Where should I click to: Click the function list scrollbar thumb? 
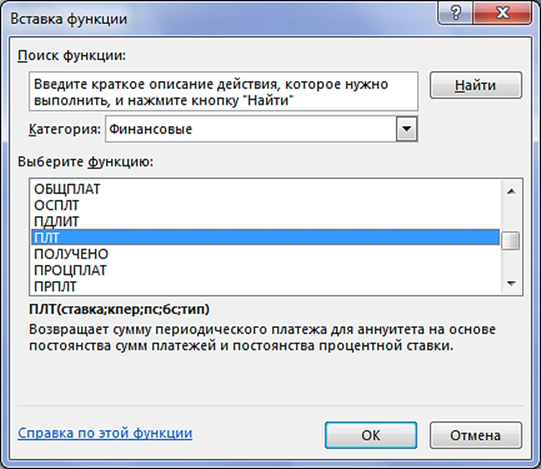511,240
